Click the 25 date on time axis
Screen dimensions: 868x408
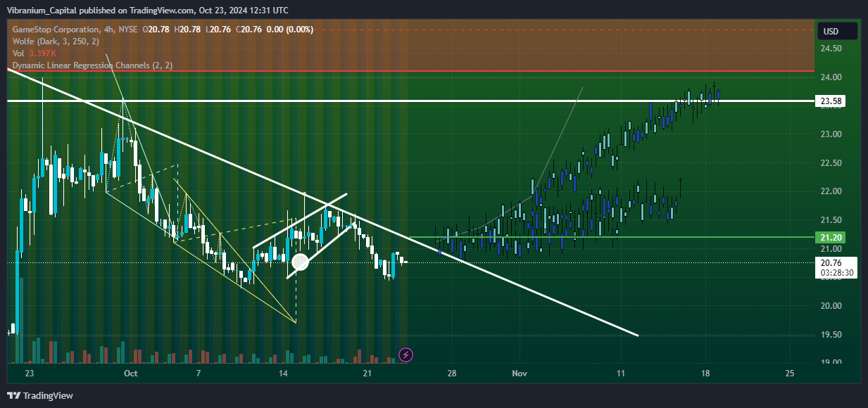pyautogui.click(x=789, y=373)
